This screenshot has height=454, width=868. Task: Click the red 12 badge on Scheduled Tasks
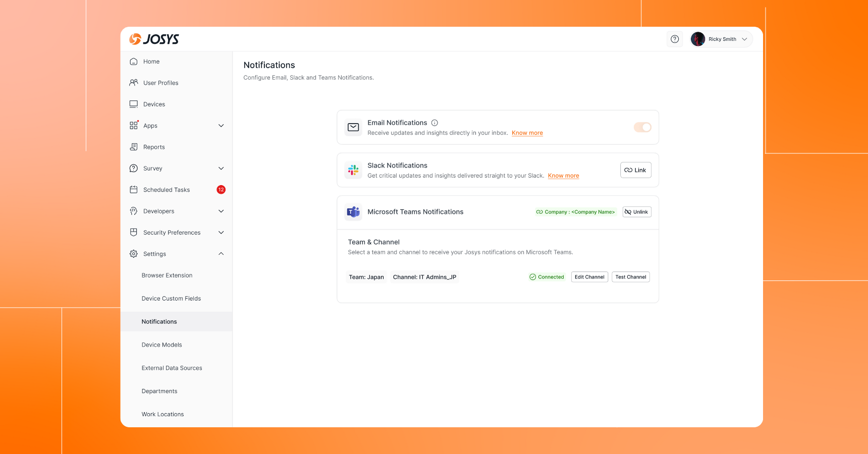[221, 190]
